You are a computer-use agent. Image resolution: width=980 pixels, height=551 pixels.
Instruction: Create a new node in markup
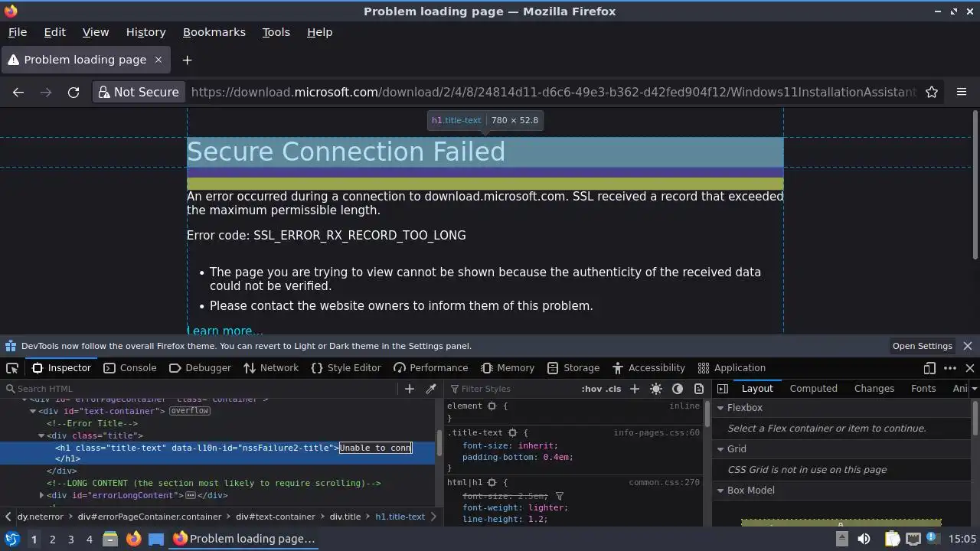click(409, 389)
